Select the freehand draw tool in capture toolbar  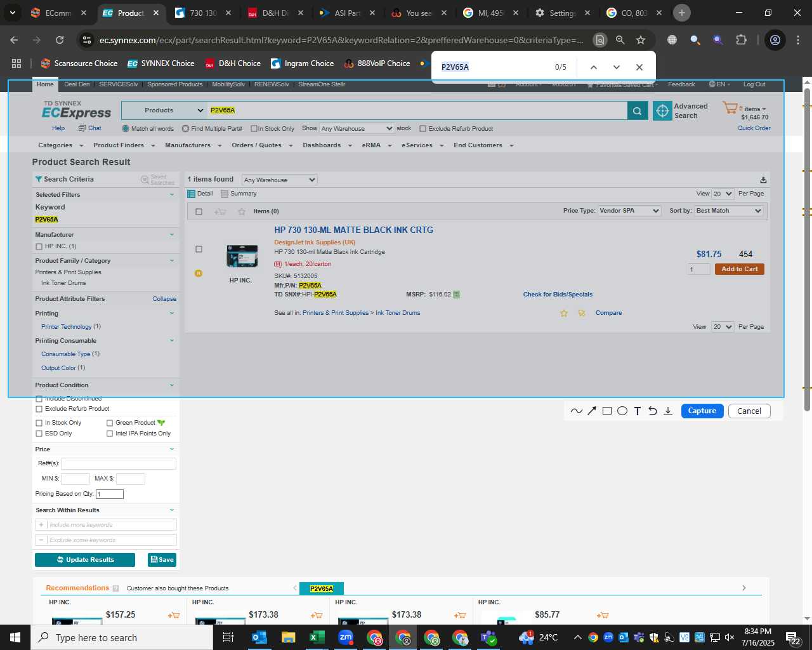coord(576,411)
